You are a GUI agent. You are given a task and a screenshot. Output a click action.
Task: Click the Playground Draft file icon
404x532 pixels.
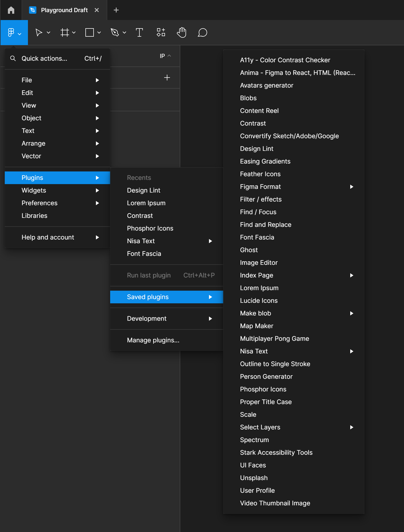33,10
